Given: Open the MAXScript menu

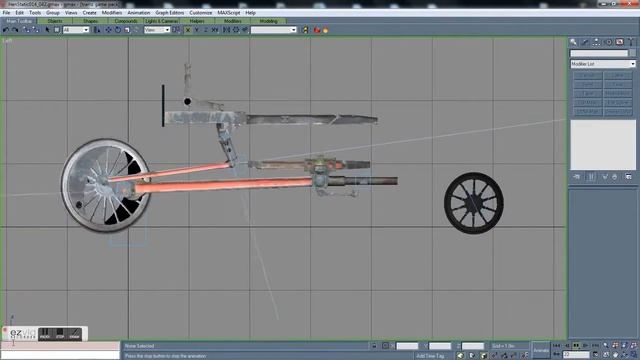Looking at the screenshot, I should (x=229, y=13).
